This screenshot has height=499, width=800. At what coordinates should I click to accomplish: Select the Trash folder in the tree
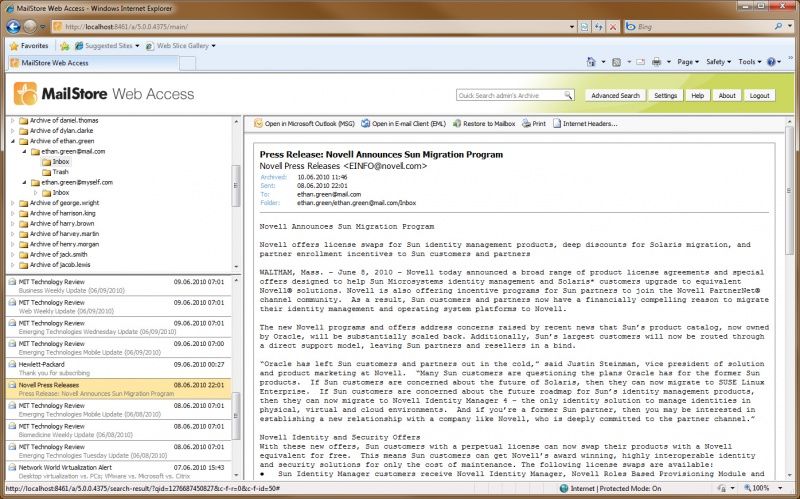point(55,172)
